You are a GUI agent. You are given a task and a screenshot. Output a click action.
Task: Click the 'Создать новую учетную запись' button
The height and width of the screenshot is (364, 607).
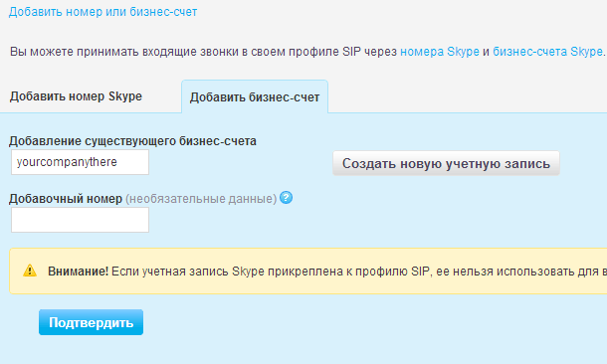pos(446,163)
